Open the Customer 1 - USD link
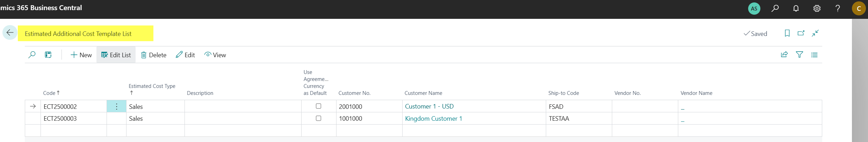 point(429,106)
